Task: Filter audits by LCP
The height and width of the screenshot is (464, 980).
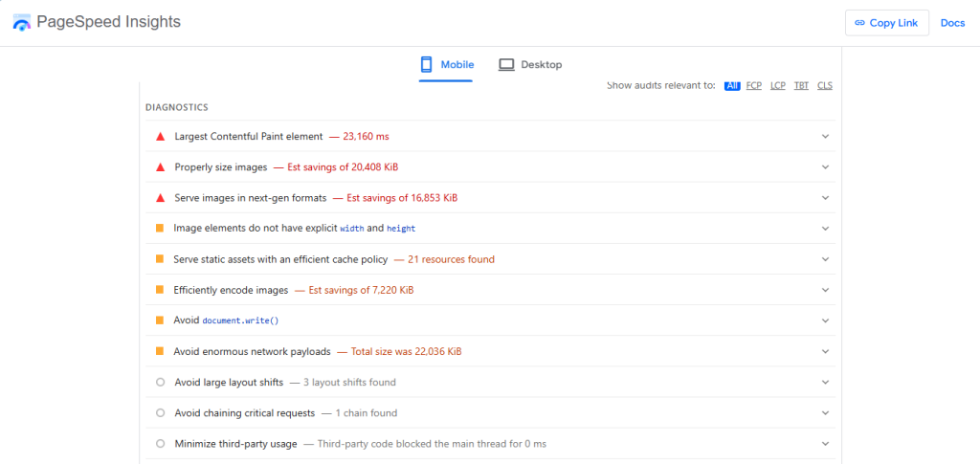Action: pyautogui.click(x=778, y=85)
